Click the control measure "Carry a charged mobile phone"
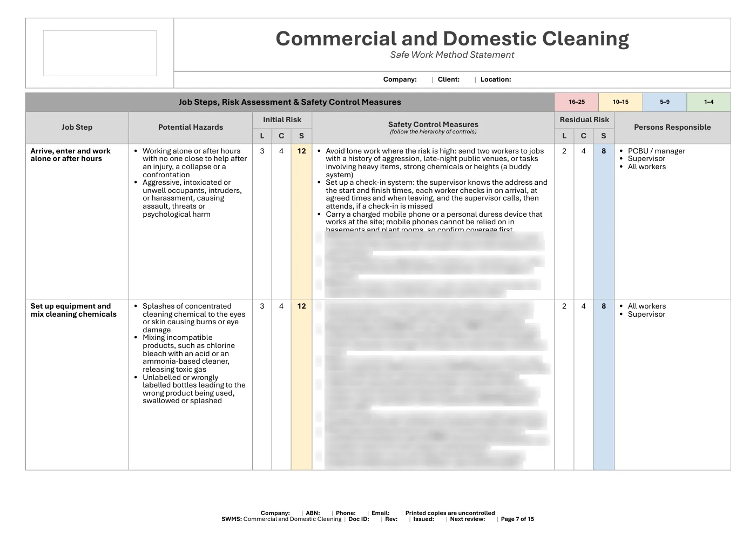 tap(434, 222)
